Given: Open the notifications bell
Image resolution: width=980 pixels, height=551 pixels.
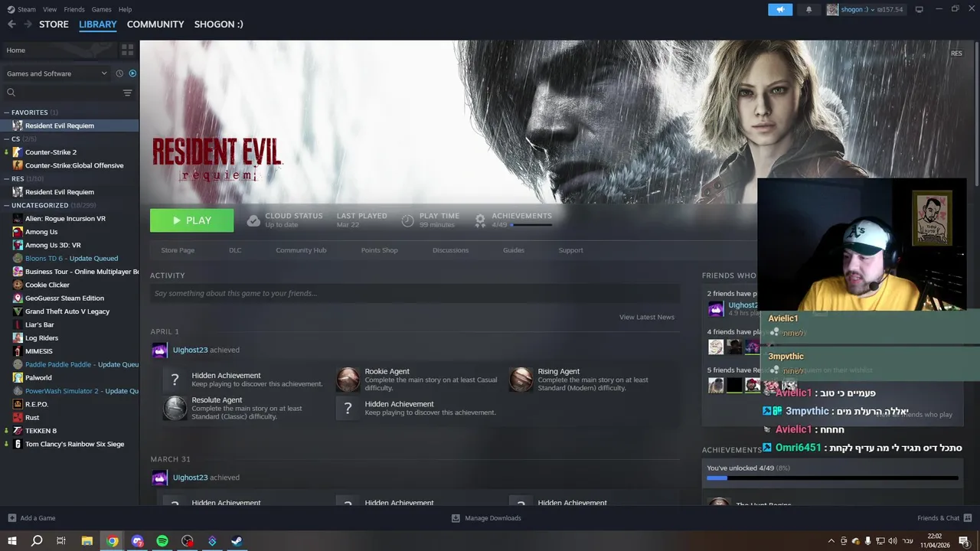Looking at the screenshot, I should click(x=809, y=9).
